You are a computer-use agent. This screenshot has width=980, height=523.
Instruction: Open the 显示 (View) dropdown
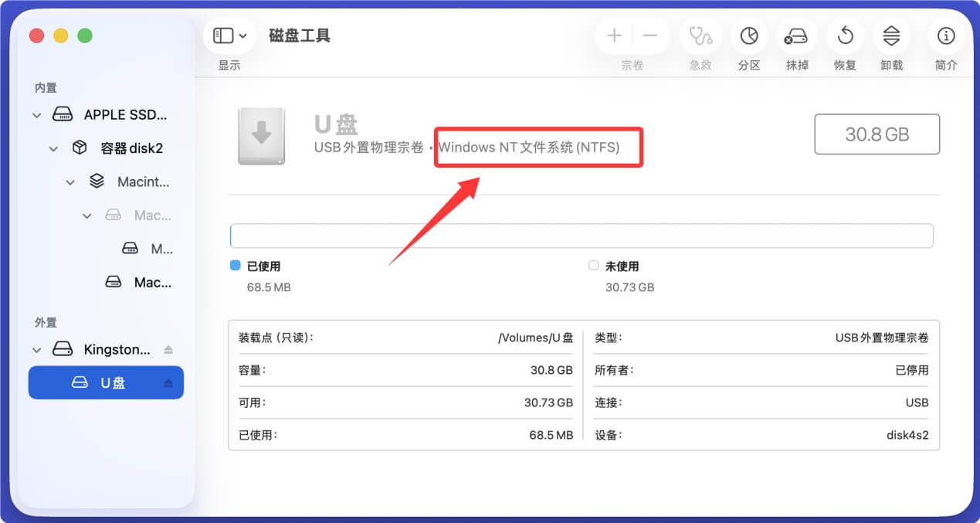click(x=229, y=36)
